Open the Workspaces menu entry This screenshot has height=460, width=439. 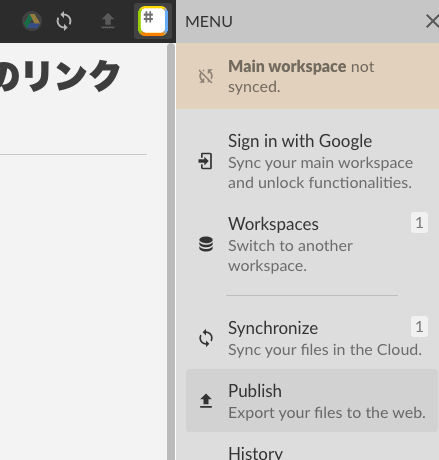click(312, 244)
